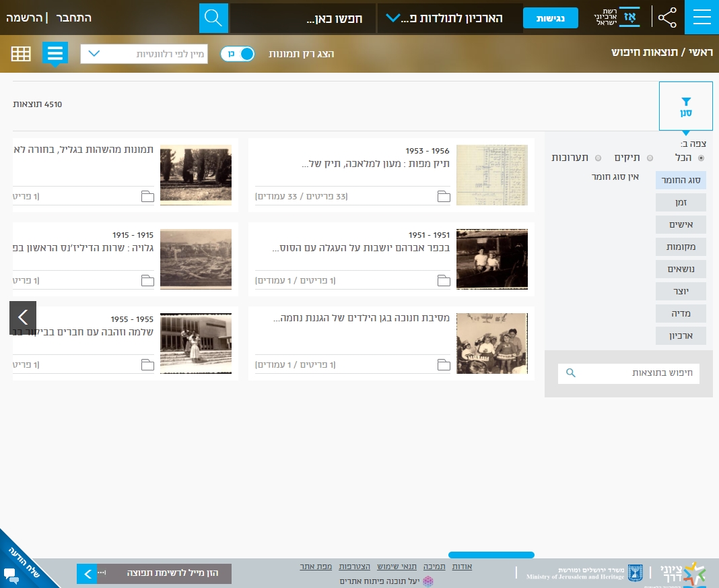Open the sort by relevance dropdown
The image size is (719, 588).
(x=144, y=54)
